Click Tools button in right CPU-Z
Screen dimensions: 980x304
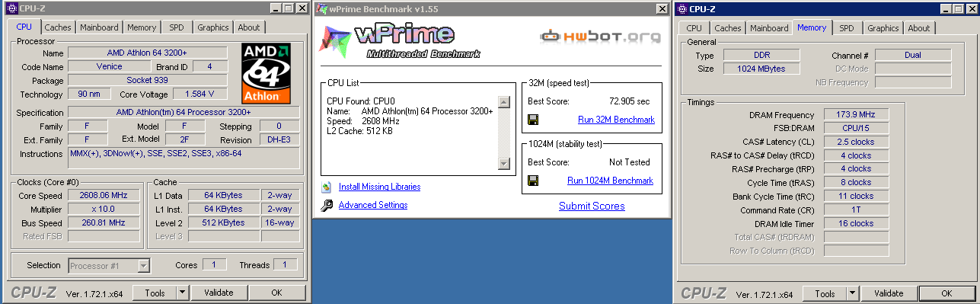pyautogui.click(x=824, y=293)
